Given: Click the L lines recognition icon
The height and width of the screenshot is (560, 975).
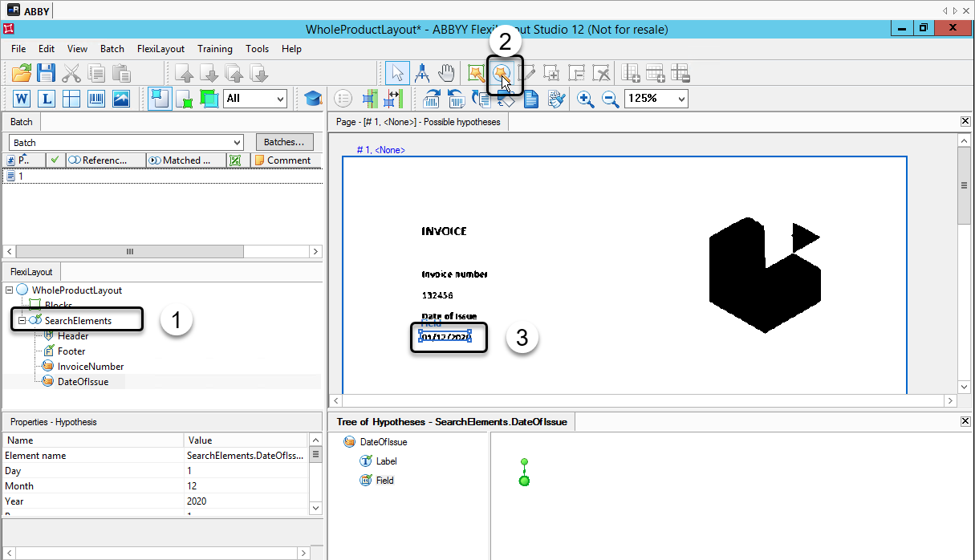Looking at the screenshot, I should pyautogui.click(x=47, y=99).
